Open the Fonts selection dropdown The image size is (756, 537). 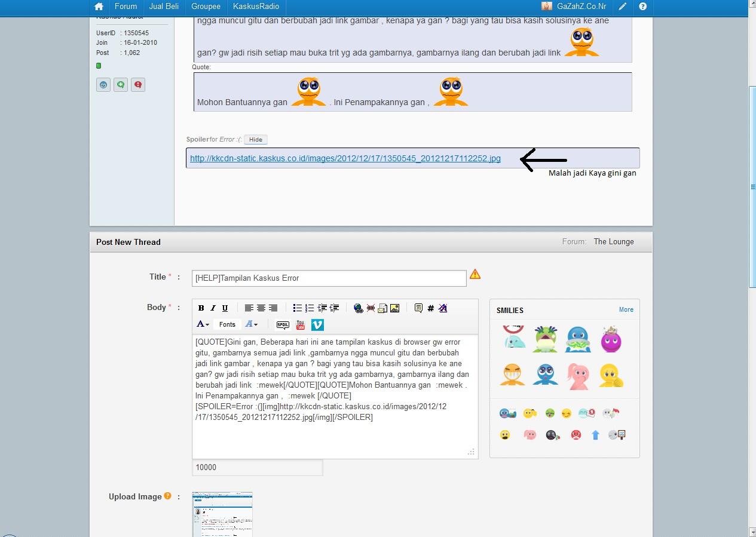click(227, 324)
